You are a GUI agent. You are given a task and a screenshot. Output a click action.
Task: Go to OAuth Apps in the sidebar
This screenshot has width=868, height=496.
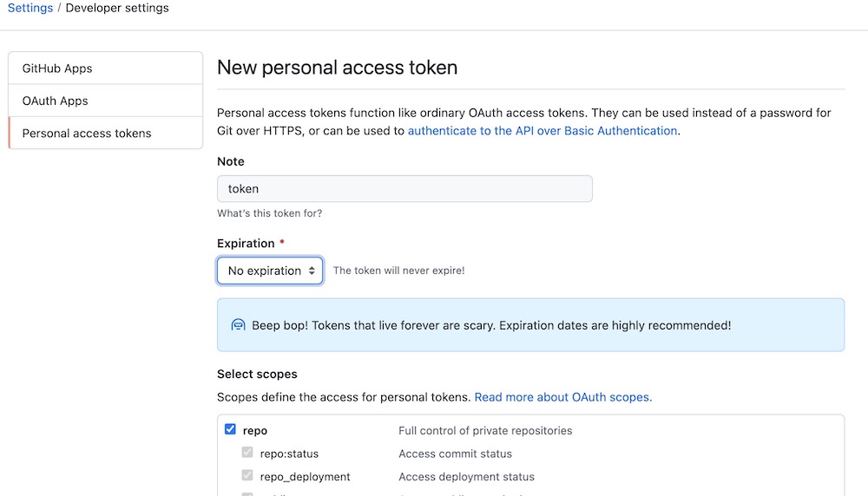click(x=105, y=101)
